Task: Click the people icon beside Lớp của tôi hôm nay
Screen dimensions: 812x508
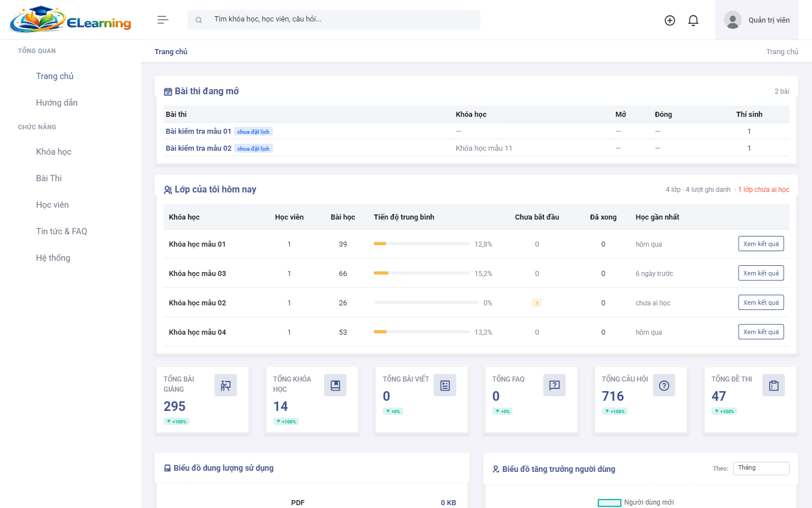Action: pos(168,190)
